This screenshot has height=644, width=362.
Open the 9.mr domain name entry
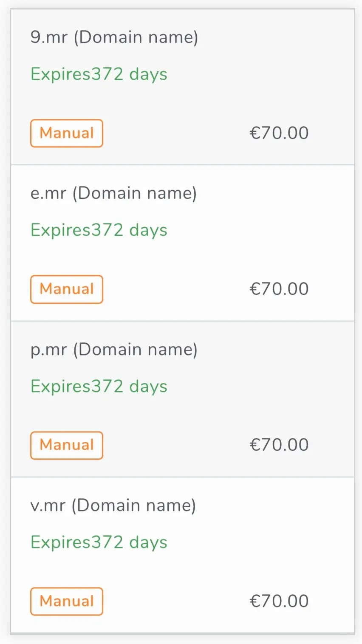114,37
